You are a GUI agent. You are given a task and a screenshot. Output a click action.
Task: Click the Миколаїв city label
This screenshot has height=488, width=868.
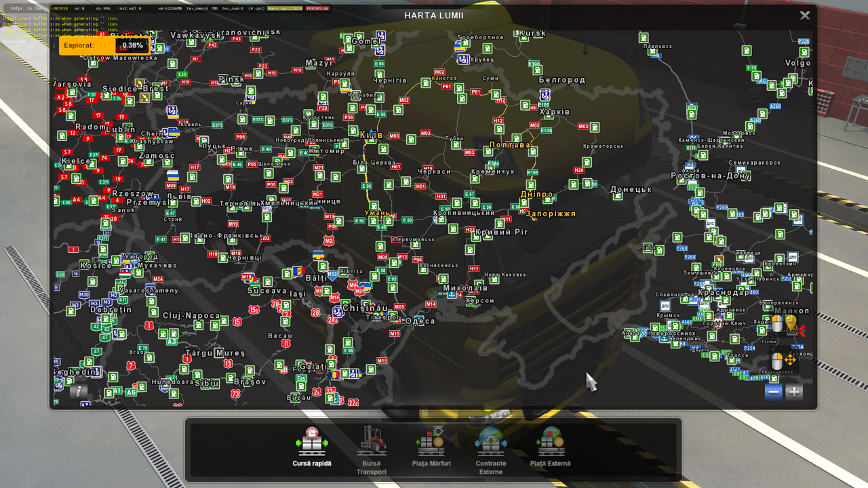click(465, 288)
